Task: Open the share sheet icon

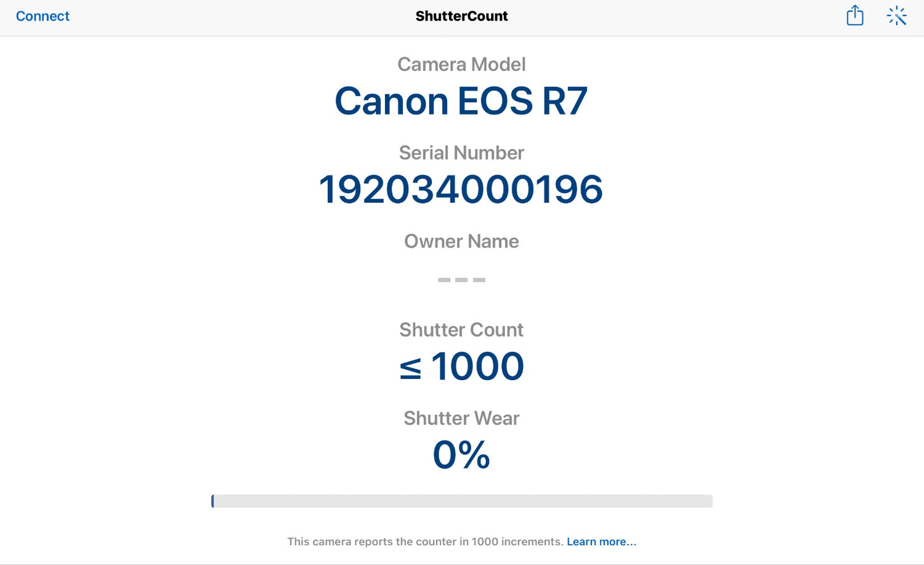Action: click(x=855, y=15)
